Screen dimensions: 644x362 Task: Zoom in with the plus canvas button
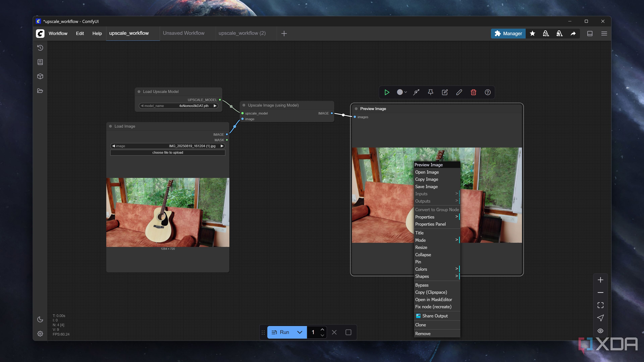[600, 280]
